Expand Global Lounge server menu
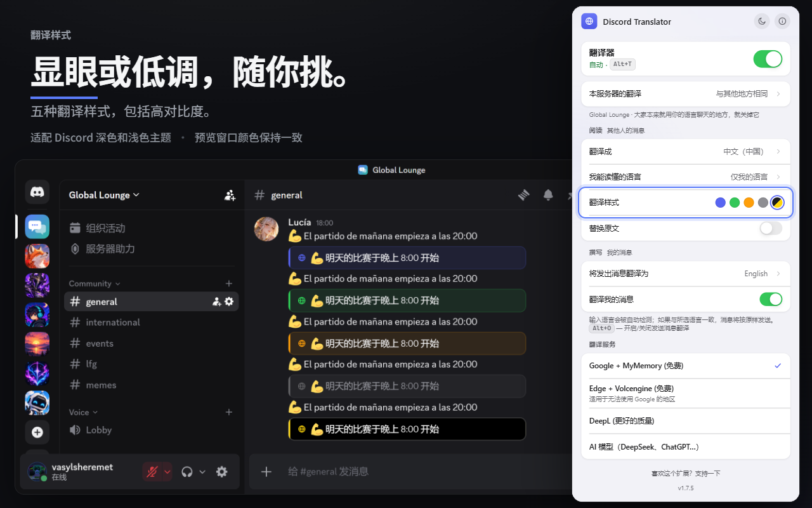The height and width of the screenshot is (508, 812). [105, 195]
